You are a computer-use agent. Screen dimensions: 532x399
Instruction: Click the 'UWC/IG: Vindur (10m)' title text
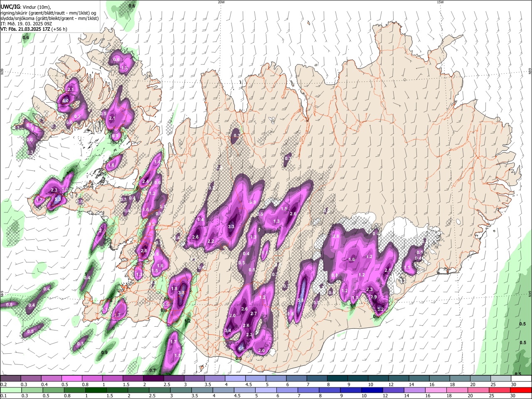25,7
